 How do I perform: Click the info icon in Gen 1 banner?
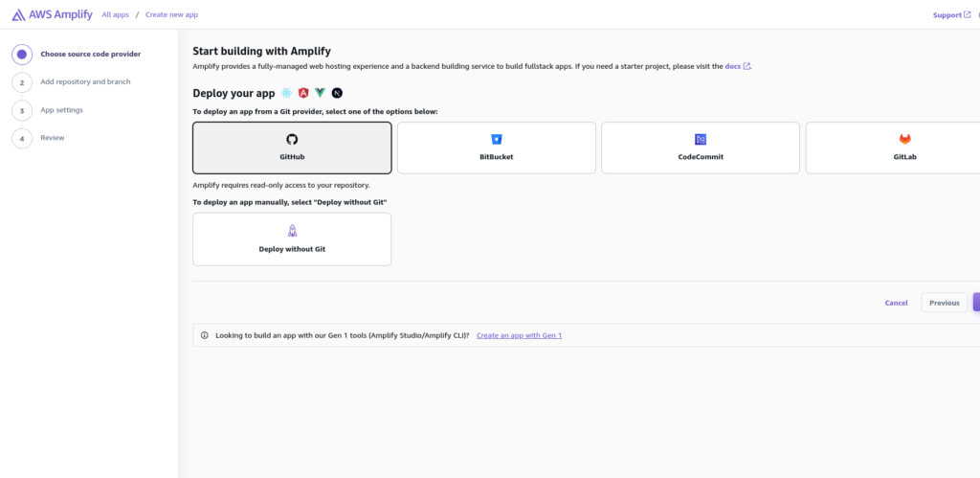[x=205, y=335]
